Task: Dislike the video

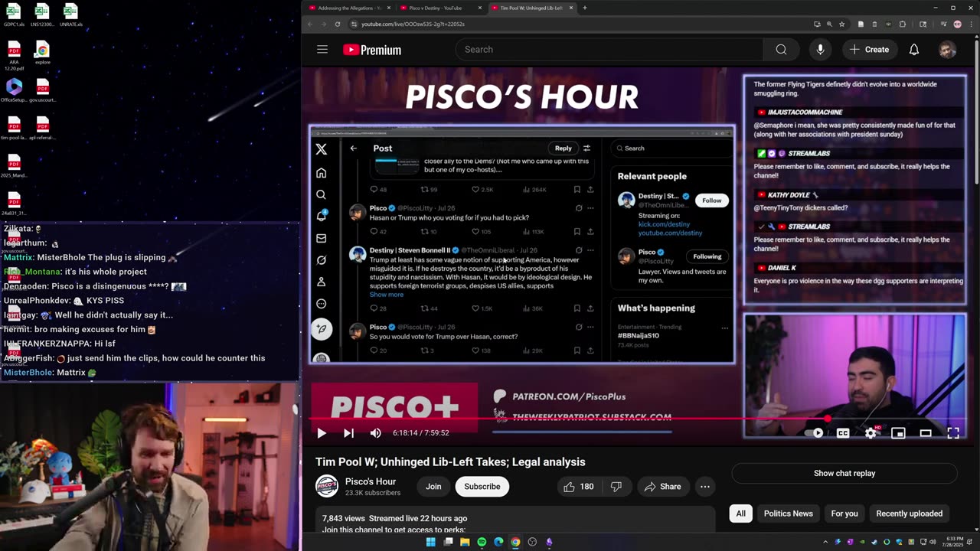Action: [616, 487]
